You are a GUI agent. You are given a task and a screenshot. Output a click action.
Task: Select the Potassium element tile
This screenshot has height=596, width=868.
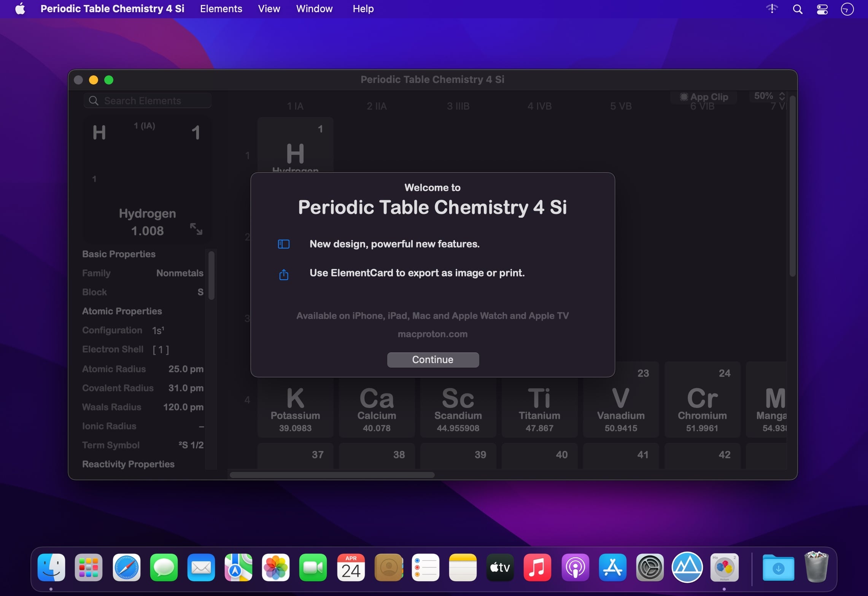tap(296, 407)
